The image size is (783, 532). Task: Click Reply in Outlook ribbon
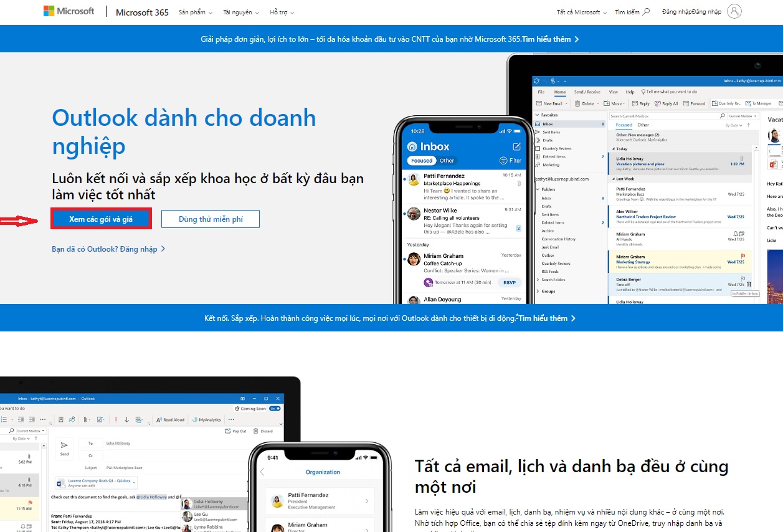tap(641, 103)
